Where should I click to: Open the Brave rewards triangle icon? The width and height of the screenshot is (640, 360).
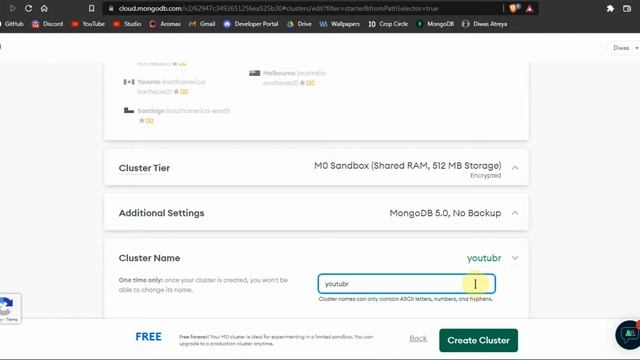529,8
